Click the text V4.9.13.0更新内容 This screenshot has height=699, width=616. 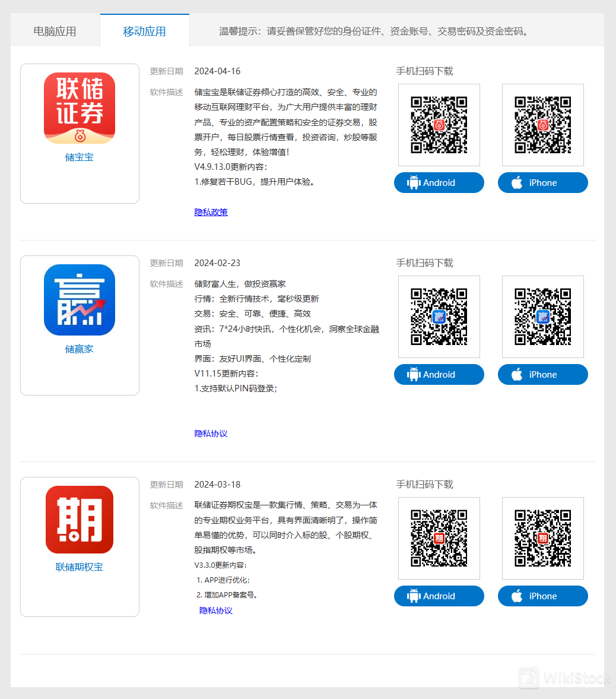point(230,167)
